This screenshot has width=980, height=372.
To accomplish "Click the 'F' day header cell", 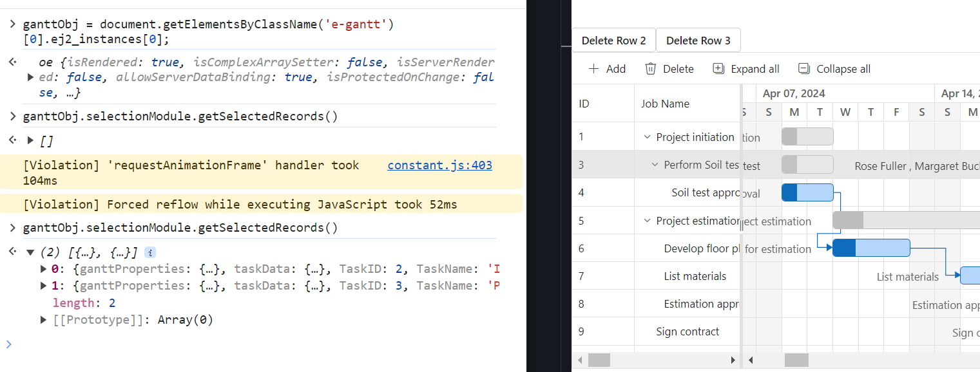I will pos(896,112).
